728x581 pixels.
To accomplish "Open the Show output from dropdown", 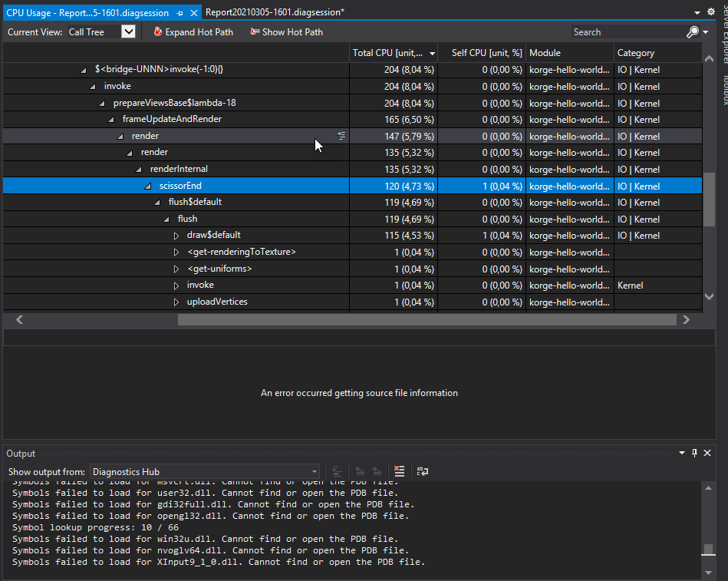I will [205, 471].
